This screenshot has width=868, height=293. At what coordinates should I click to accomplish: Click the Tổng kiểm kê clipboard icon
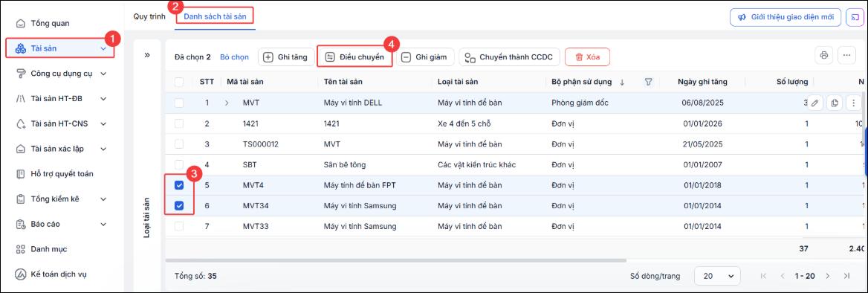21,199
